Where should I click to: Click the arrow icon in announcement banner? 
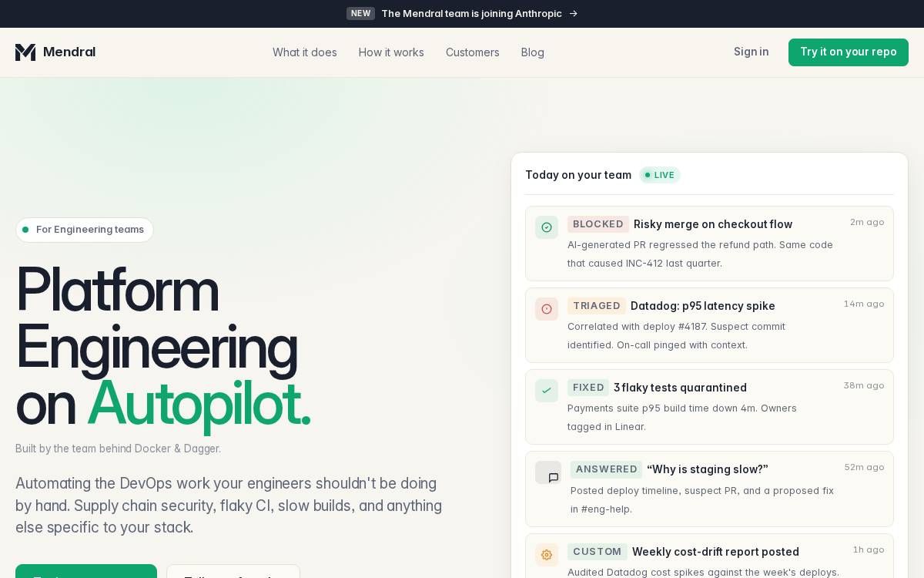coord(573,14)
